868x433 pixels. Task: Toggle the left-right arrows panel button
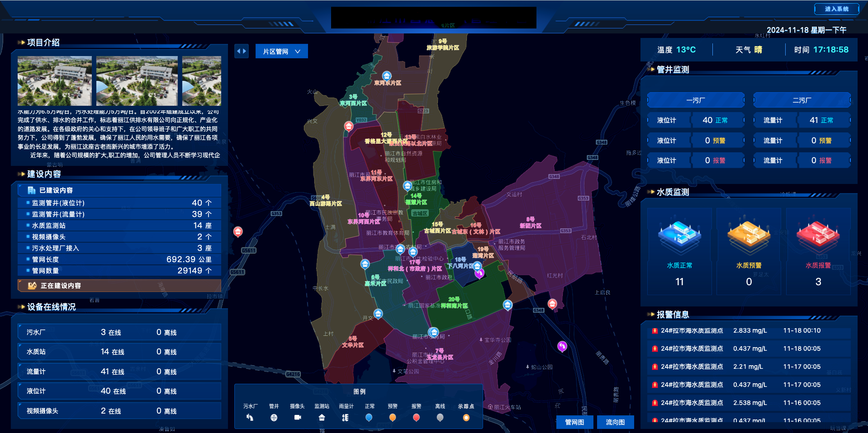click(242, 51)
